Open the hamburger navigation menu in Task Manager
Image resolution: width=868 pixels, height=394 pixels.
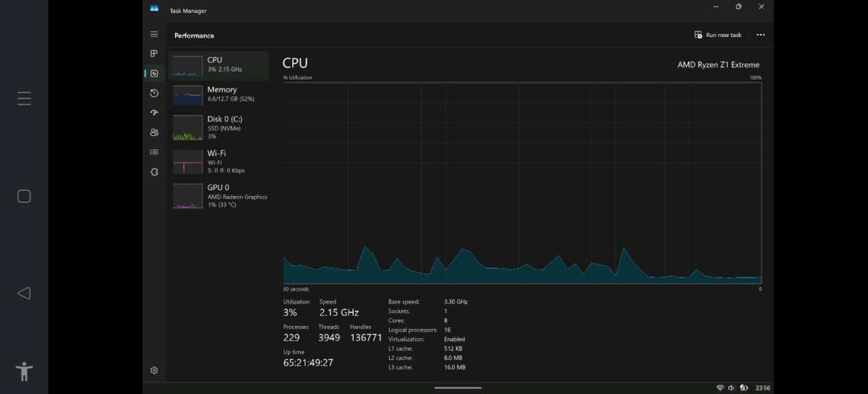(x=154, y=34)
